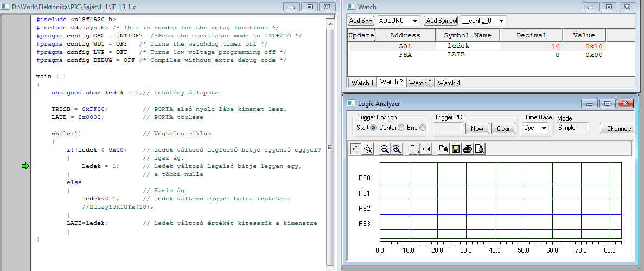Click the Decimal column header
The height and width of the screenshot is (271, 644).
click(531, 35)
